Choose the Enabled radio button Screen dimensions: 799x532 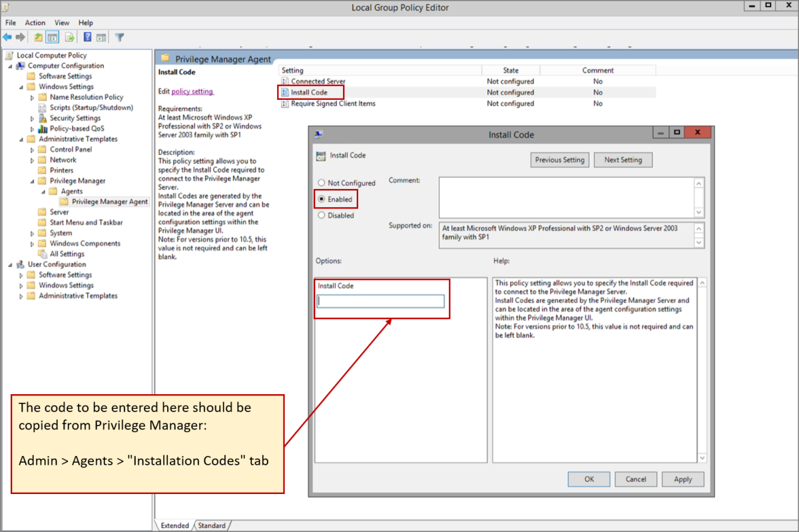point(322,199)
